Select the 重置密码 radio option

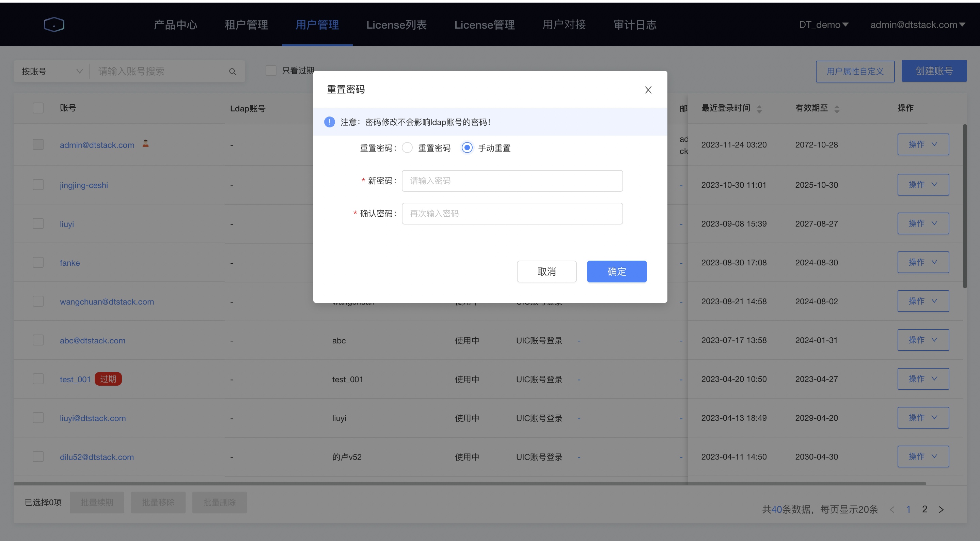pyautogui.click(x=407, y=148)
